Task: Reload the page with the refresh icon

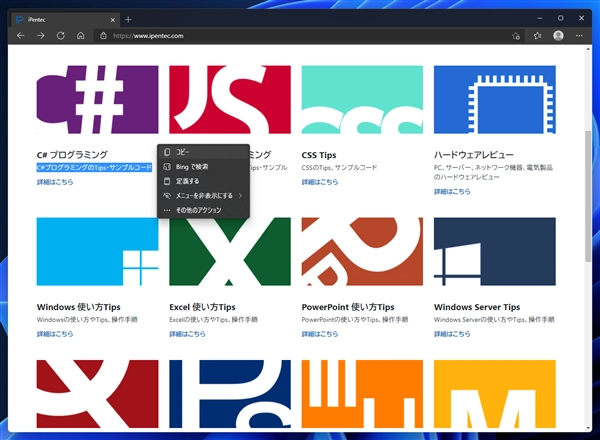Action: tap(60, 36)
